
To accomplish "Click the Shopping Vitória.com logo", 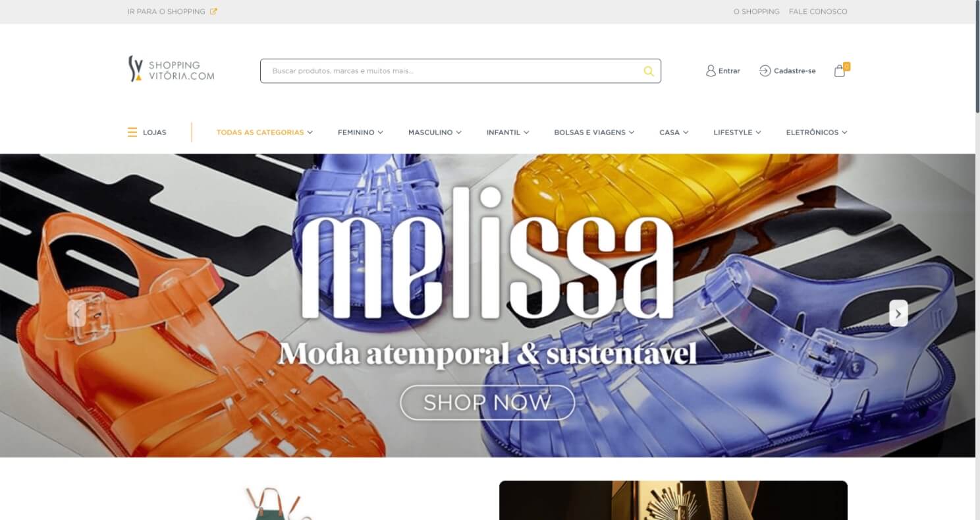I will 171,69.
